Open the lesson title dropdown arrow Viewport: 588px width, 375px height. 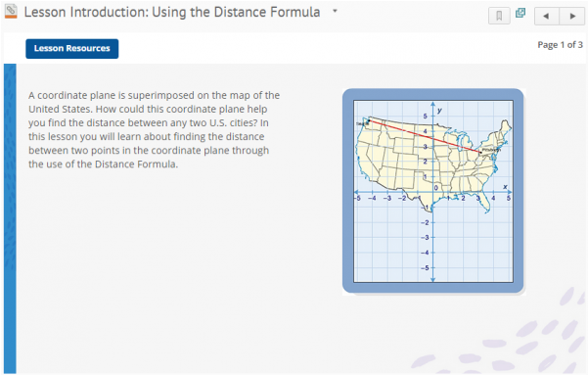pos(335,11)
